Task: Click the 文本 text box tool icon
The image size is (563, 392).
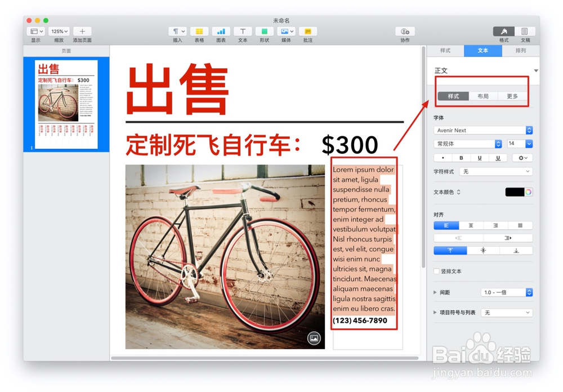Action: 242,31
